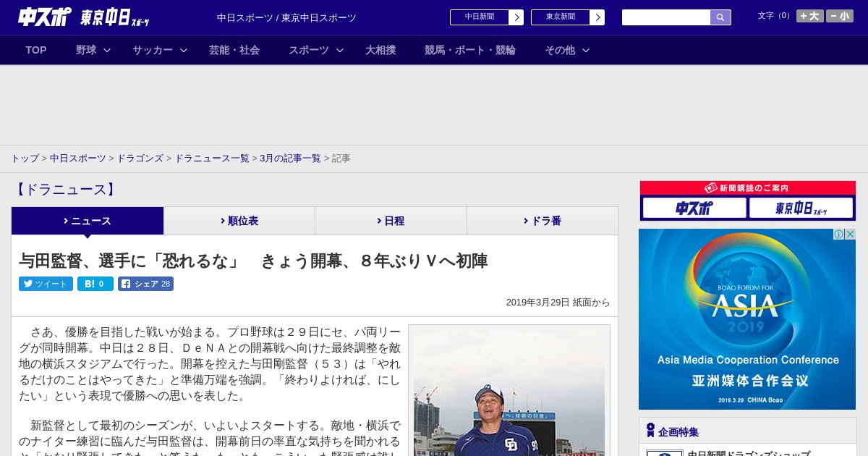Screen dimensions: 868x456
Task: Switch to 順位表 tab
Action: coord(239,221)
